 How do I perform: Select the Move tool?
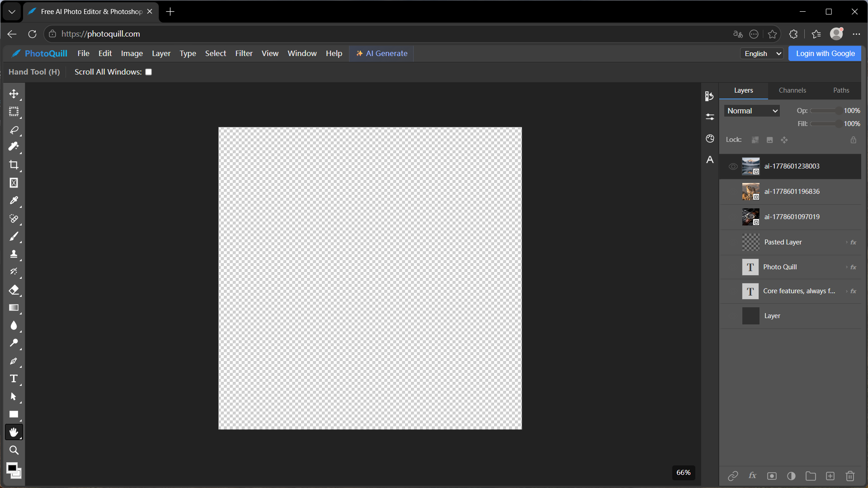[14, 94]
